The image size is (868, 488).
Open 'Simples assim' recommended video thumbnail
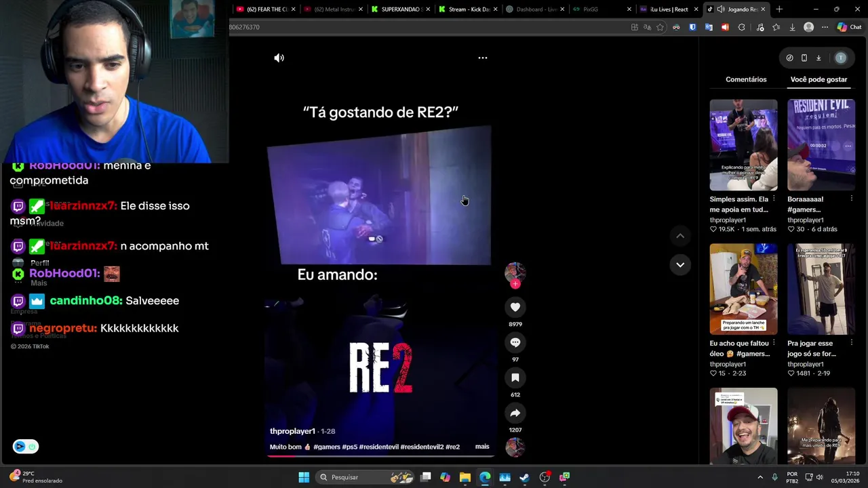coord(743,145)
